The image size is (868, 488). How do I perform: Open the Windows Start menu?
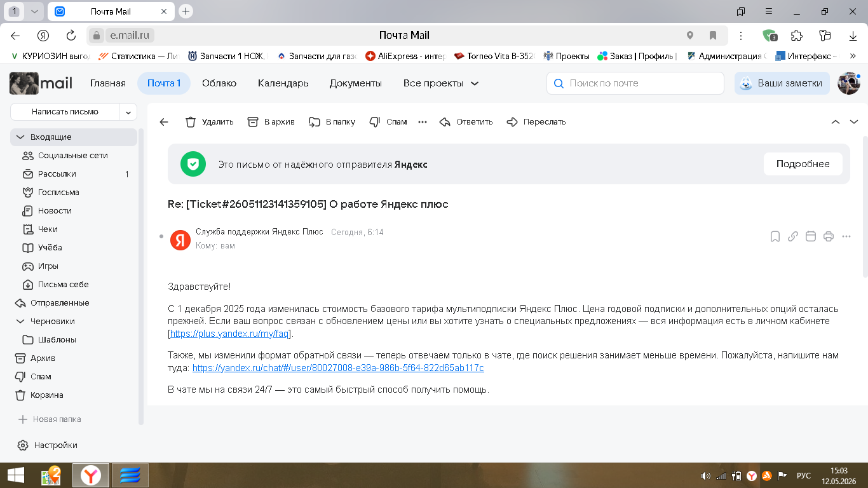coord(15,475)
